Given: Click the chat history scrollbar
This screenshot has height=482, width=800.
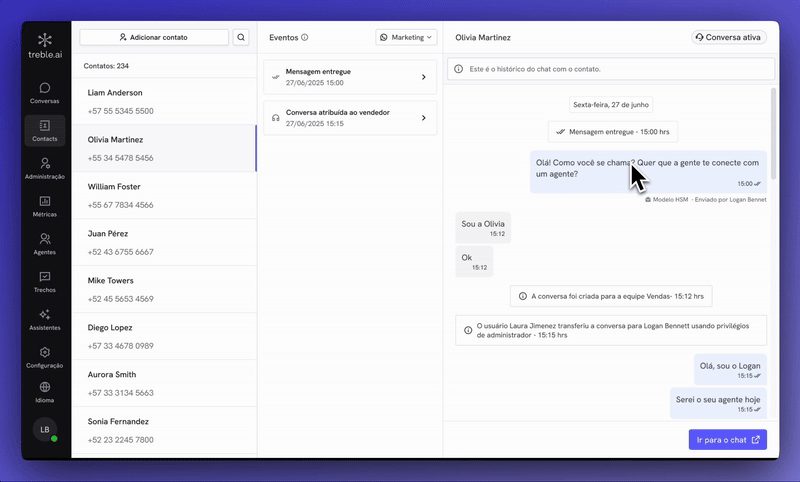Looking at the screenshot, I should click(x=773, y=134).
